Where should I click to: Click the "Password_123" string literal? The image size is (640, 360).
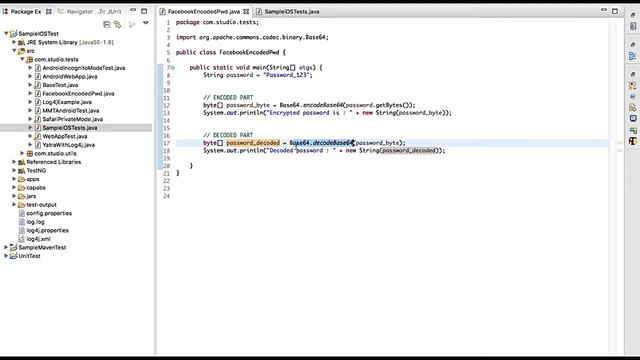286,75
